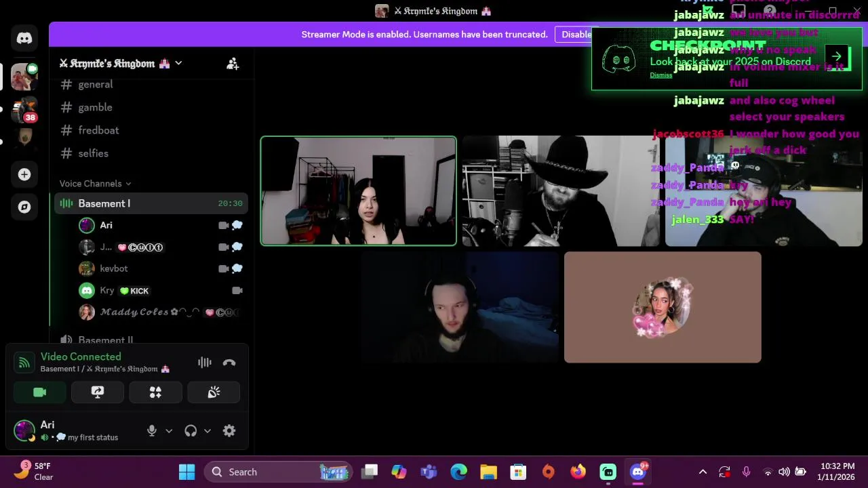868x488 pixels.
Task: Click the status bubble icon beside kevbot
Action: coord(237,268)
